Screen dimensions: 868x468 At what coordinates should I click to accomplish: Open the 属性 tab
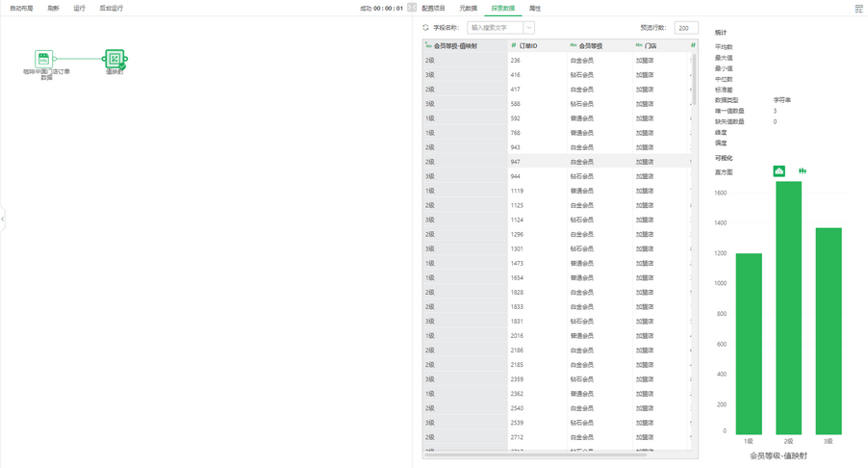tap(535, 9)
